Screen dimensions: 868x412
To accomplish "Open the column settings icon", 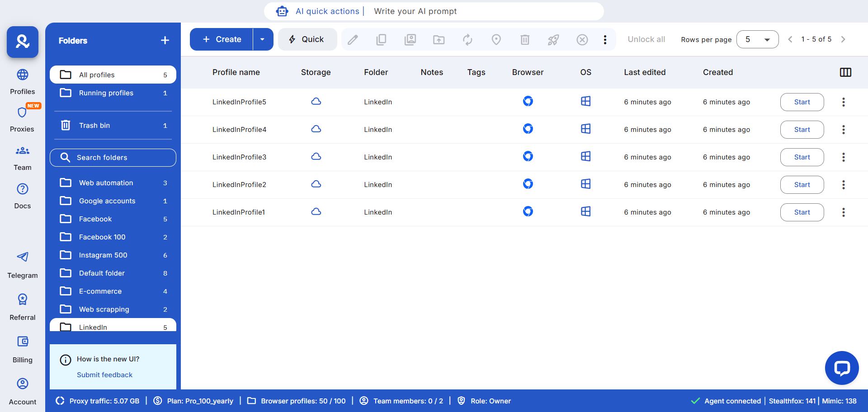I will click(x=845, y=72).
